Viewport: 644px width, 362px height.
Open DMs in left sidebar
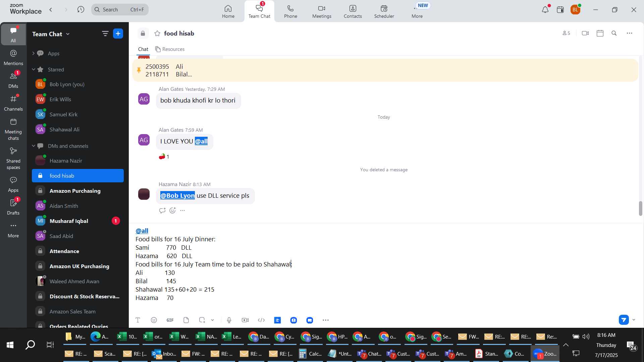[x=13, y=80]
